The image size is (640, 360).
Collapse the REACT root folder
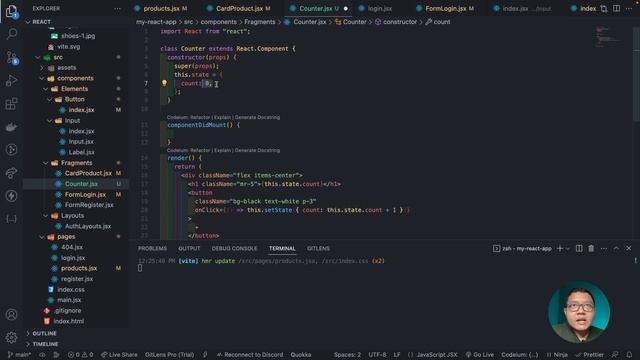[x=28, y=22]
